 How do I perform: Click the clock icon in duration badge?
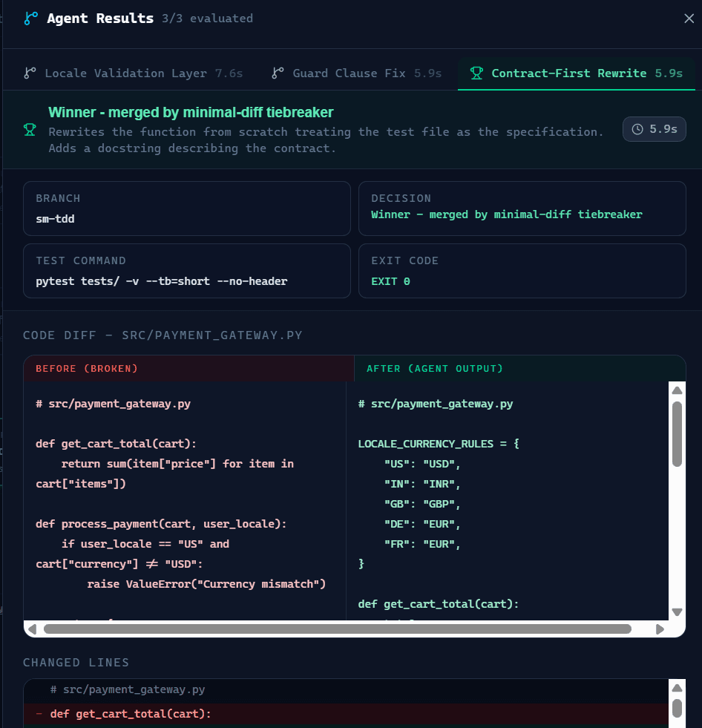tap(637, 129)
